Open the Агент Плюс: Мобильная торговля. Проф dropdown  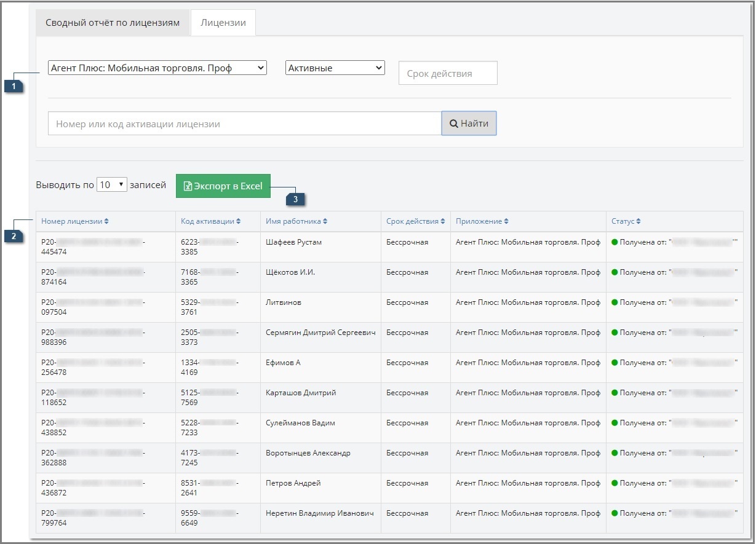coord(157,68)
